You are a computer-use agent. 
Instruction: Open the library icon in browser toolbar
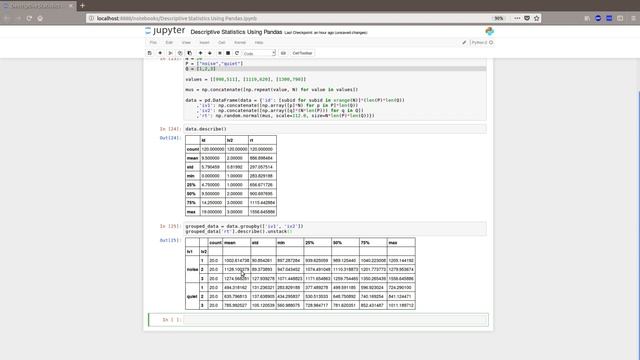pos(587,18)
